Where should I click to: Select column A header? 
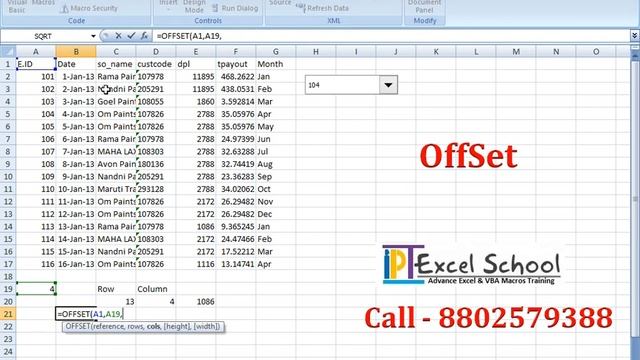[x=36, y=51]
